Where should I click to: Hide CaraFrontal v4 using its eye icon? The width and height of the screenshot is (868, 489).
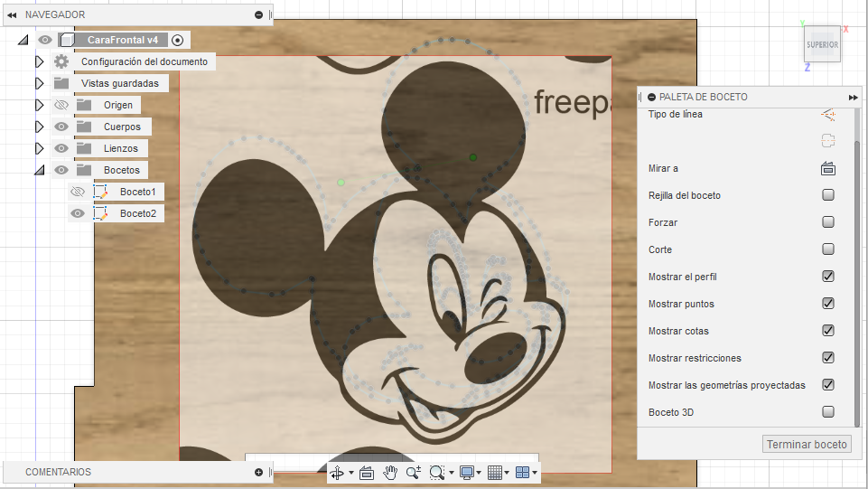pos(45,40)
